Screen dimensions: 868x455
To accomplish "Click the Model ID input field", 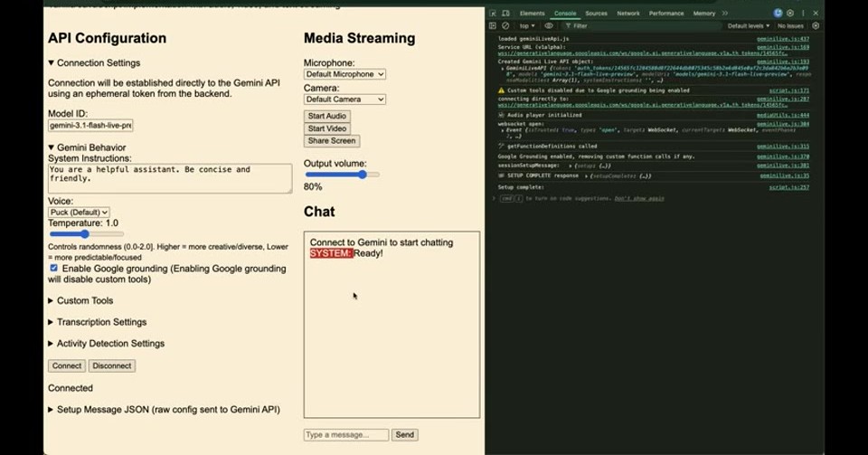I will click(x=90, y=126).
